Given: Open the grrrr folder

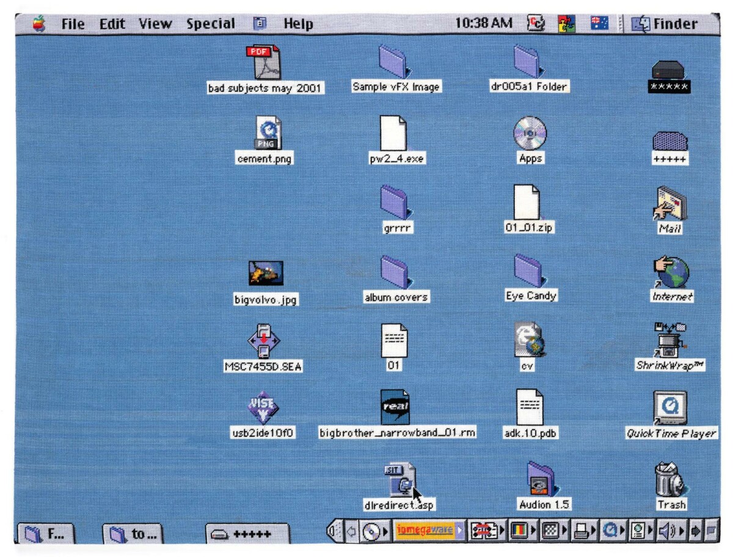Looking at the screenshot, I should point(395,202).
